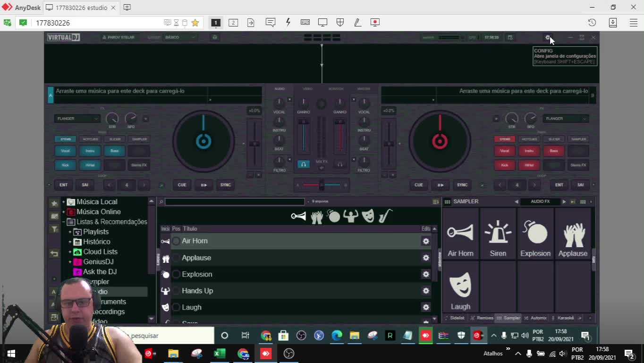The width and height of the screenshot is (644, 363).
Task: Toggle HiHat stem pad on deck B
Action: click(529, 165)
